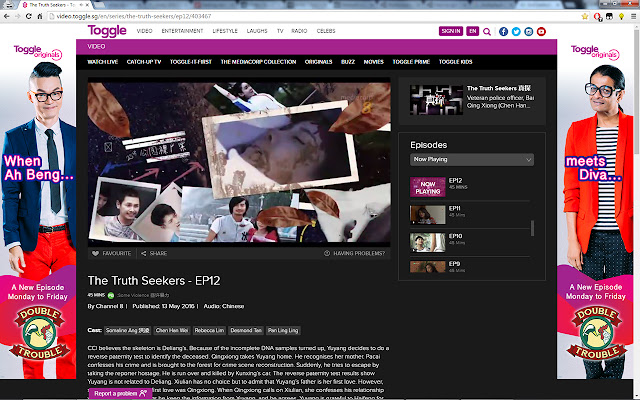
Task: Open the CELEBS top menu
Action: point(326,31)
